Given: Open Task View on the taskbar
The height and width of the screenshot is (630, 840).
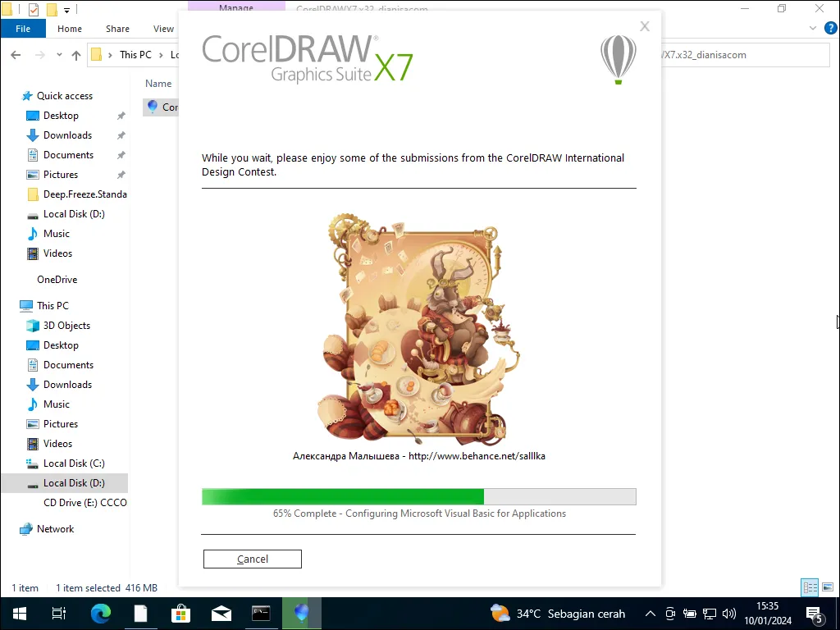Looking at the screenshot, I should point(59,614).
